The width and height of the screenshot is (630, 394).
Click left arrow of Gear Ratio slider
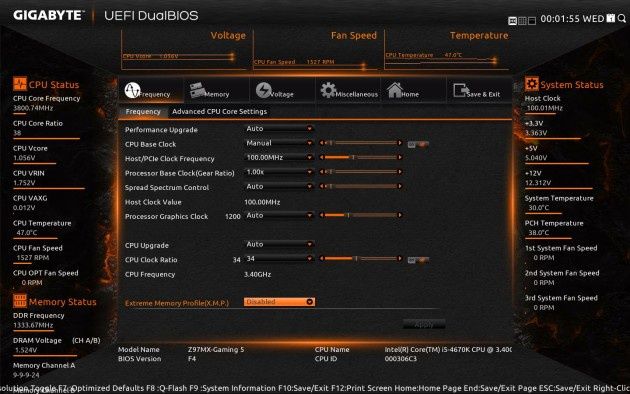(x=321, y=172)
